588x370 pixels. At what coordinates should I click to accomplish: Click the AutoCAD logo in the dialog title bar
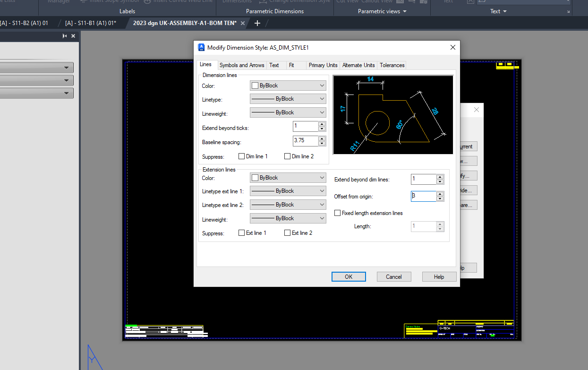[x=201, y=47]
